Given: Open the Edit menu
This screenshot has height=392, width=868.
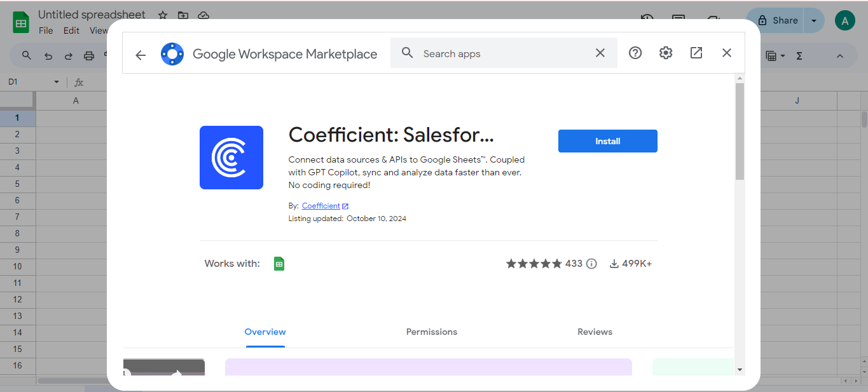Looking at the screenshot, I should (x=72, y=30).
